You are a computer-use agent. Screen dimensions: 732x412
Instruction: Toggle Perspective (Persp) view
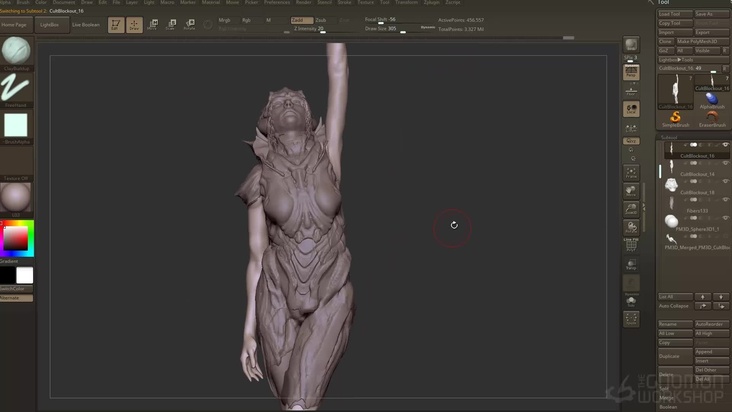coord(631,72)
